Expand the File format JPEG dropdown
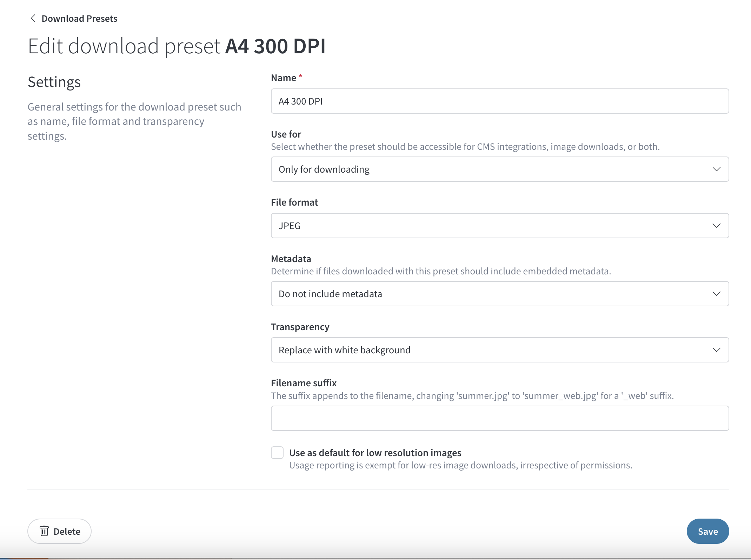This screenshot has width=751, height=560. [x=500, y=226]
